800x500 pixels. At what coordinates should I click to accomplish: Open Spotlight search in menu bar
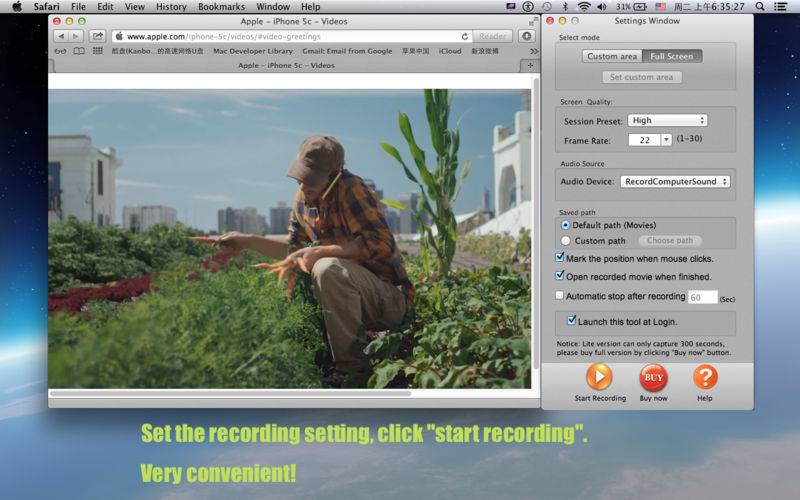pos(760,7)
